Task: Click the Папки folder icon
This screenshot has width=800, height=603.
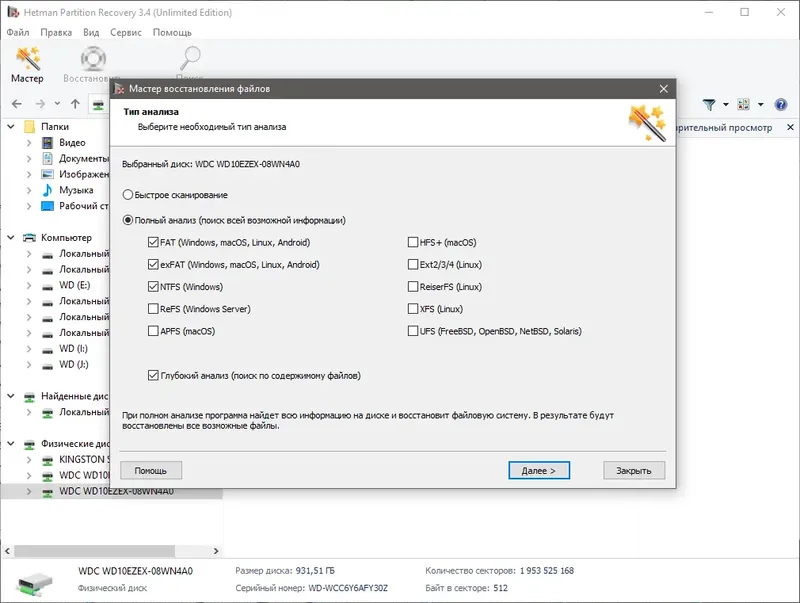Action: 30,127
